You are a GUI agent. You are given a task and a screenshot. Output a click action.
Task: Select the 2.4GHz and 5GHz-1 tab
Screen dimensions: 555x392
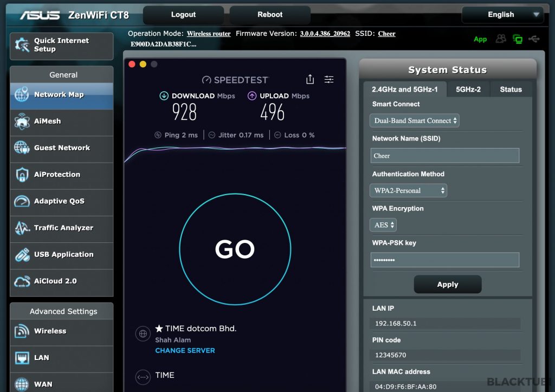[x=404, y=89]
